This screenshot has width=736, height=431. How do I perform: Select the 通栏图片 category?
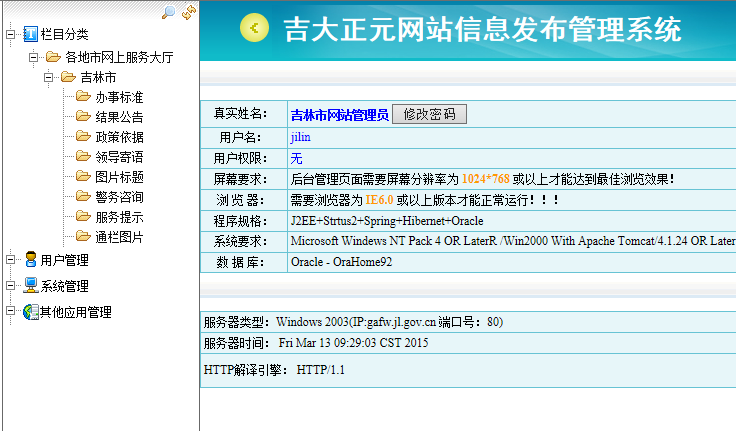click(x=119, y=237)
